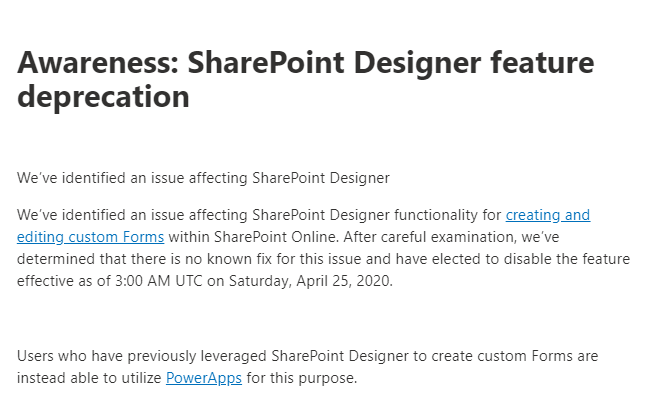
Task: Click the "April 25, 2020" date text
Action: (345, 281)
